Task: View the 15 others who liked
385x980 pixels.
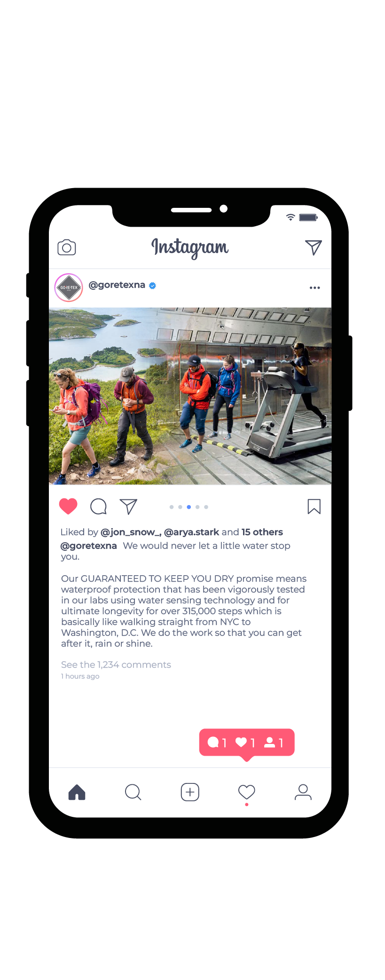Action: pos(262,532)
